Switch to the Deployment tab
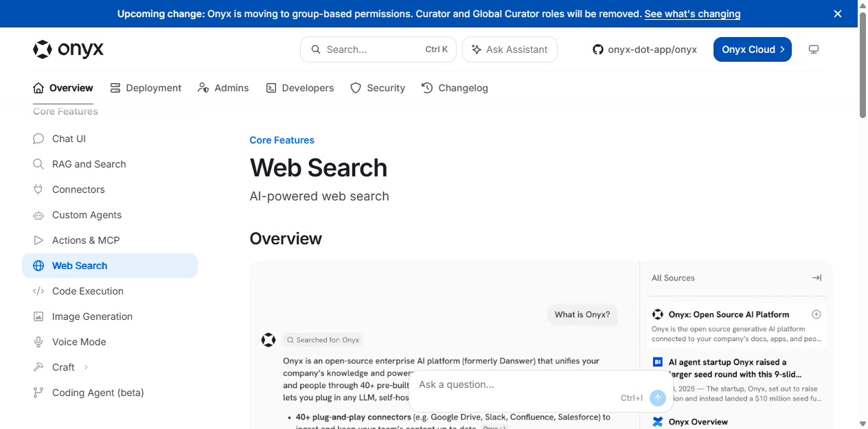 (146, 88)
